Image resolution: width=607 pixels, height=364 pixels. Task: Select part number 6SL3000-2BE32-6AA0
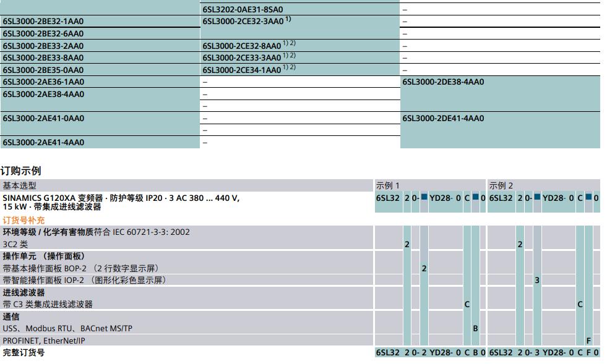[43, 33]
